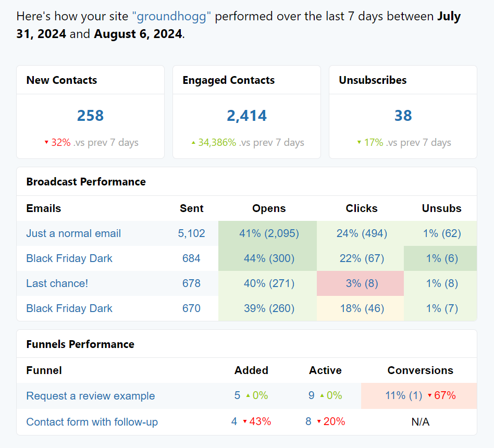
Task: Open the Request a review example funnel
Action: tap(91, 396)
